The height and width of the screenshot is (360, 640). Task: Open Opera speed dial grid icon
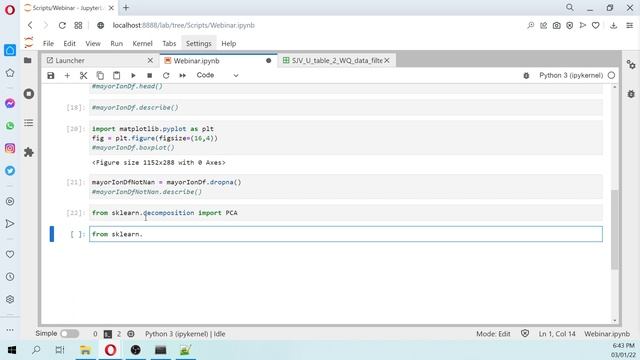point(78,25)
